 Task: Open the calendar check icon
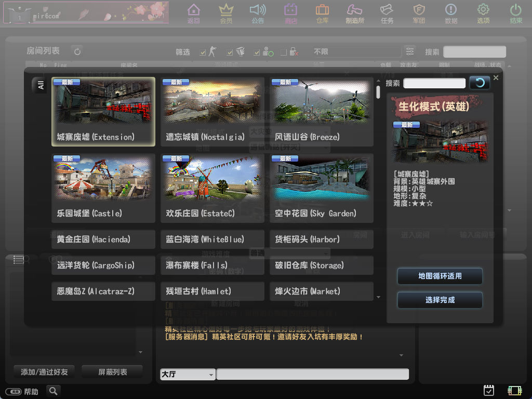tap(488, 390)
